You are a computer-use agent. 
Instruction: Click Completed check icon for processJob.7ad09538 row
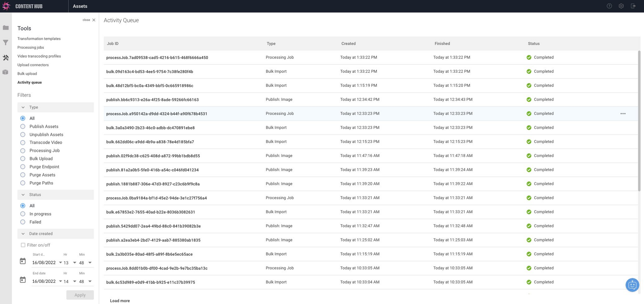tap(529, 58)
